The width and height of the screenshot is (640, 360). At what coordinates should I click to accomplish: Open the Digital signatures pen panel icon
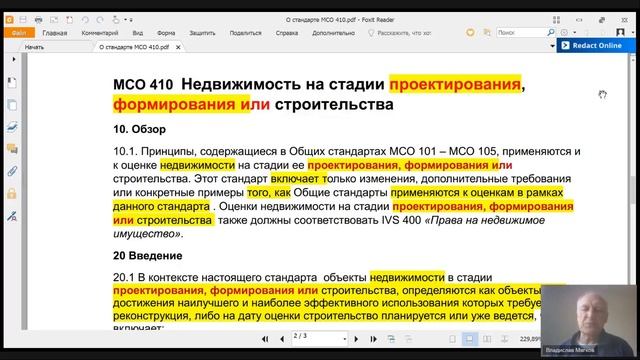pyautogui.click(x=12, y=216)
